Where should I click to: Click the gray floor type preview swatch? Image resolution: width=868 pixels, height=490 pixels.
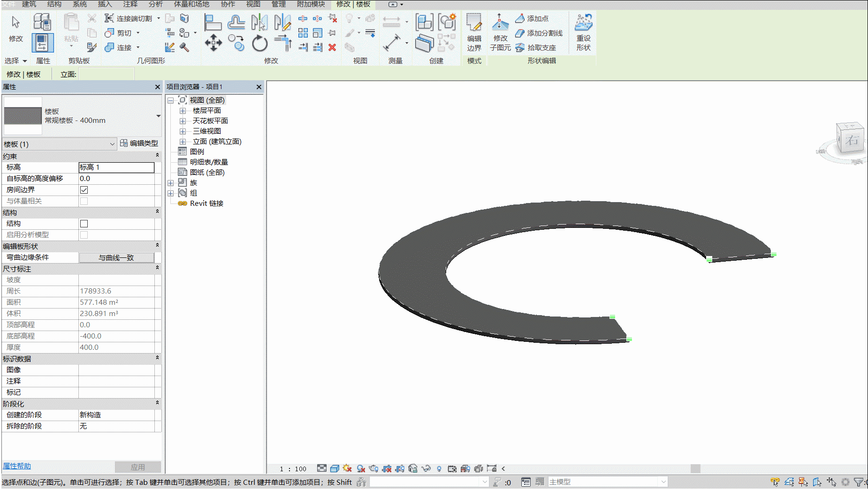23,116
